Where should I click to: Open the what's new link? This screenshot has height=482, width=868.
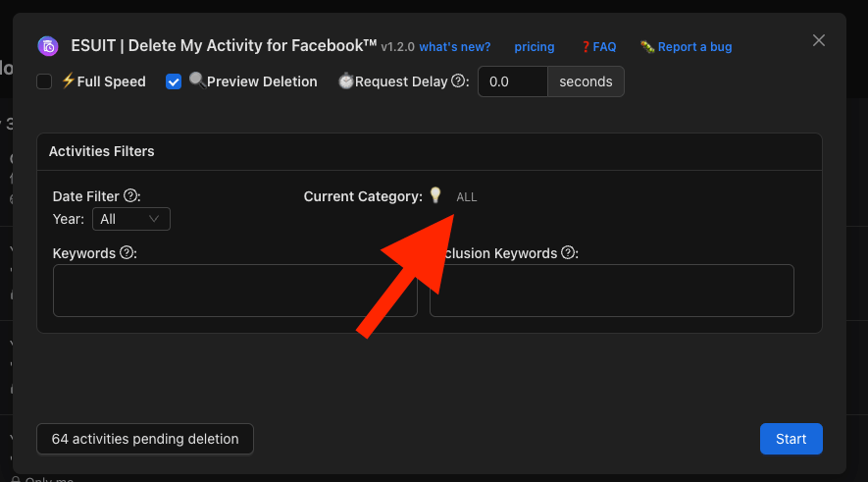(x=455, y=47)
